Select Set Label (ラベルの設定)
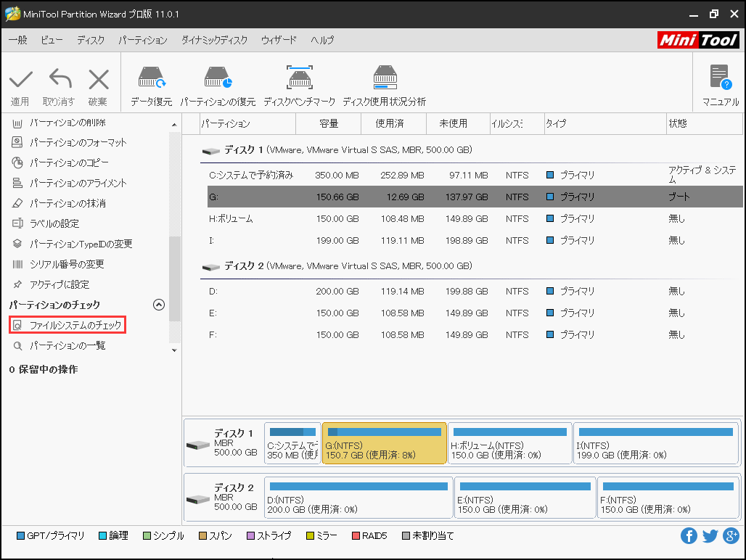The width and height of the screenshot is (746, 560). 45,223
